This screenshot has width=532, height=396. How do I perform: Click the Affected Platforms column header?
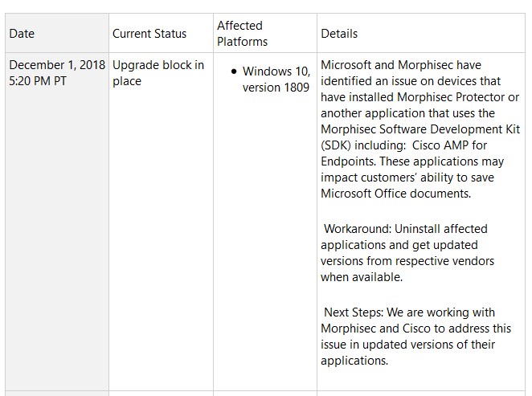242,34
